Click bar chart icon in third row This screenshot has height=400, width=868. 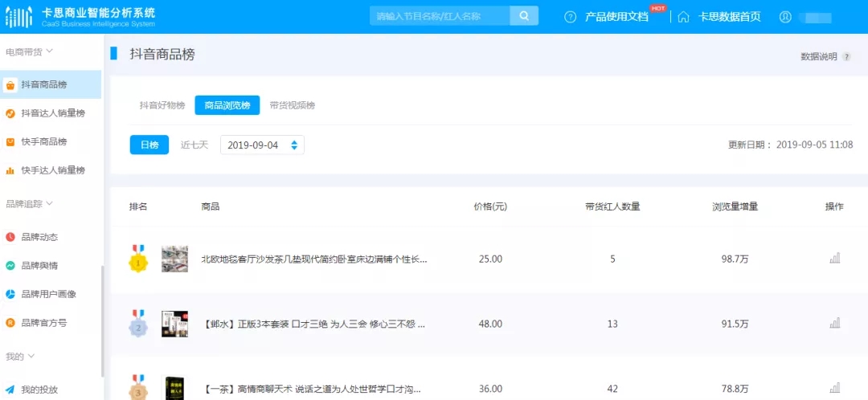834,389
